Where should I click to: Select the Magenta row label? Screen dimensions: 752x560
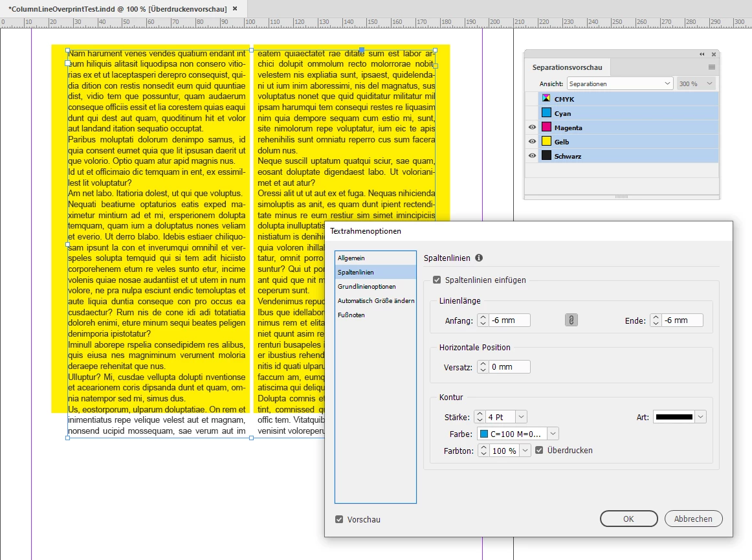pos(568,128)
